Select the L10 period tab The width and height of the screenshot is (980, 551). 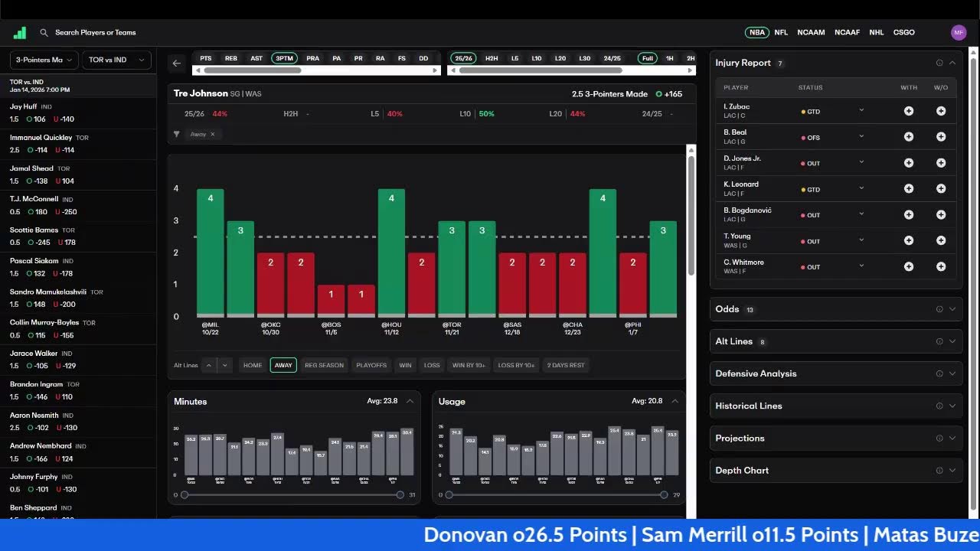537,58
